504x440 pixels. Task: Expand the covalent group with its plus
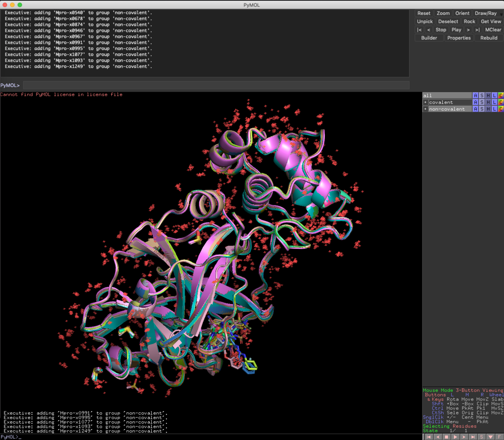click(425, 102)
